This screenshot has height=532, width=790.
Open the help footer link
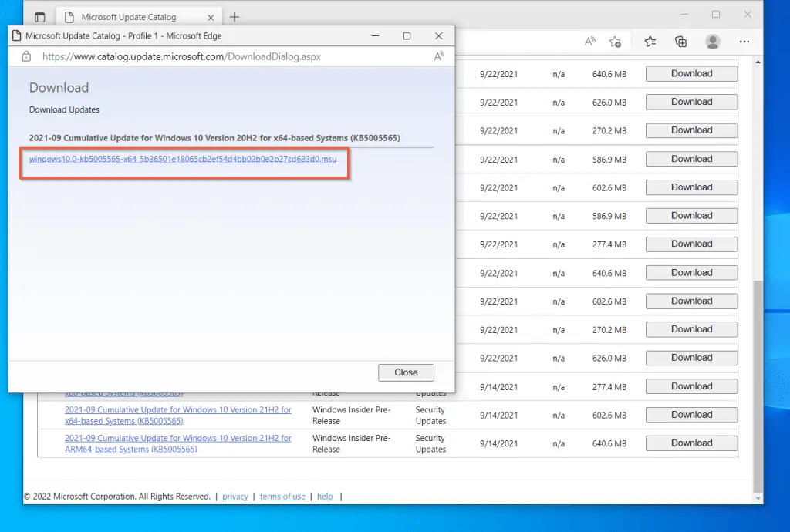pos(325,497)
